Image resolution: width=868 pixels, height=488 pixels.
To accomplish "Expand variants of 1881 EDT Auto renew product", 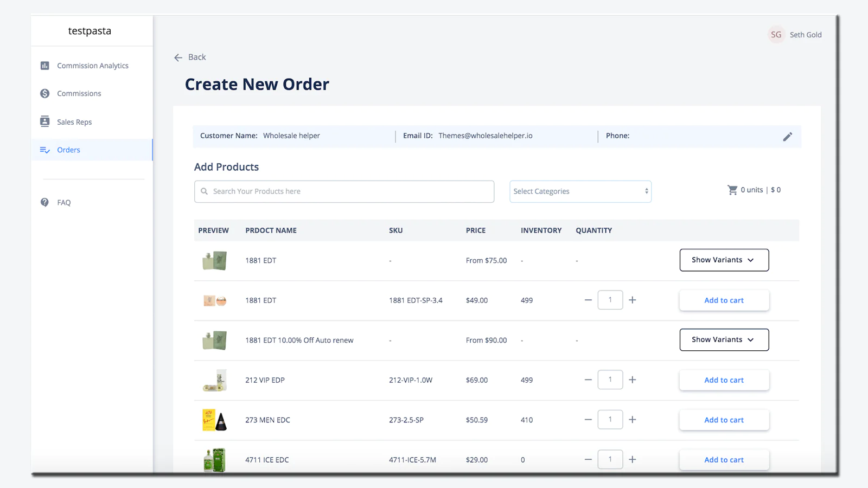I will [724, 339].
